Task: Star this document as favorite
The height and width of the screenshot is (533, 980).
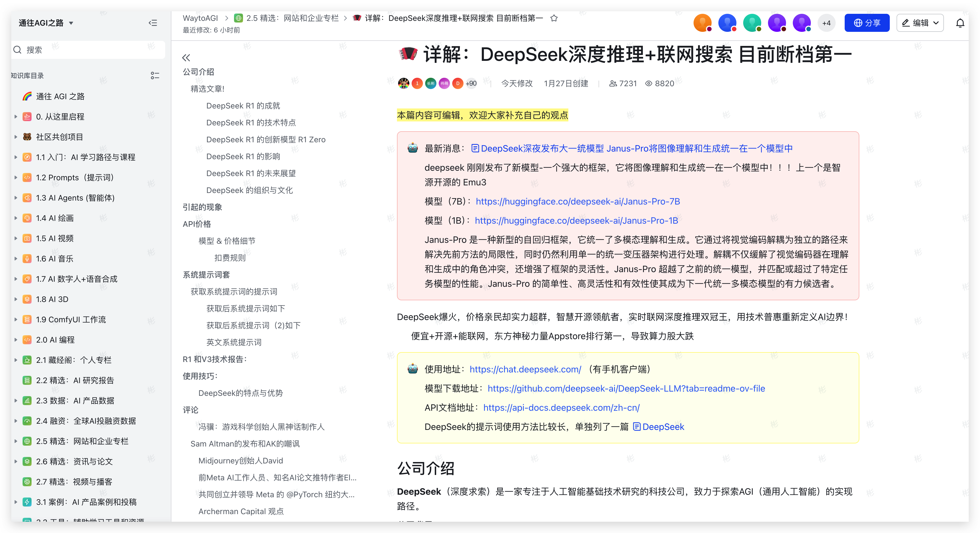Action: pos(554,18)
